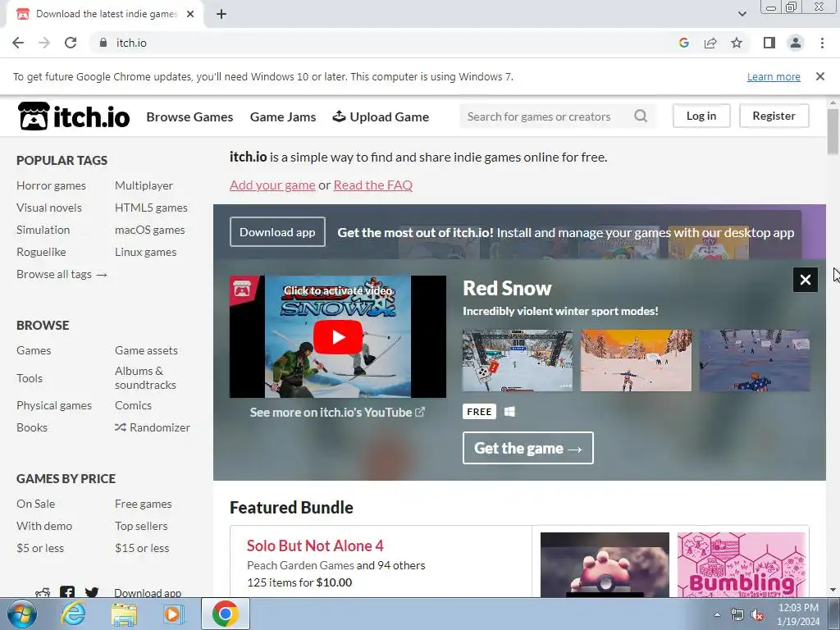
Task: Dismiss the Chrome update notification bar
Action: click(x=820, y=76)
